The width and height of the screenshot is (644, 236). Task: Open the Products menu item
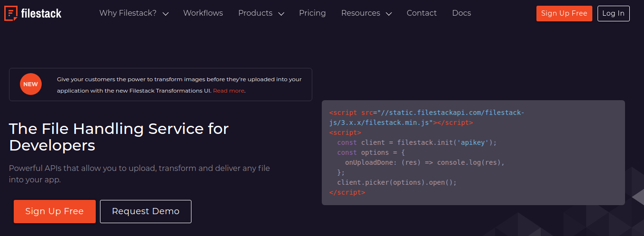pyautogui.click(x=255, y=13)
